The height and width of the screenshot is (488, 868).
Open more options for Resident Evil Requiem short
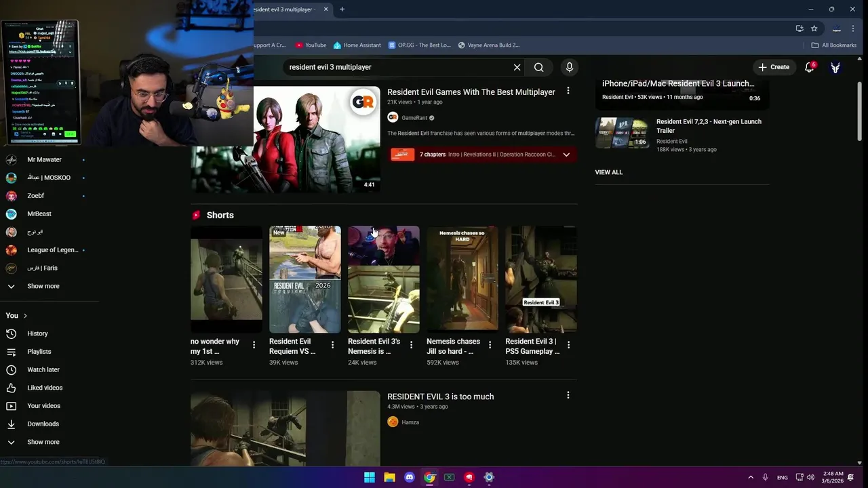click(x=332, y=345)
